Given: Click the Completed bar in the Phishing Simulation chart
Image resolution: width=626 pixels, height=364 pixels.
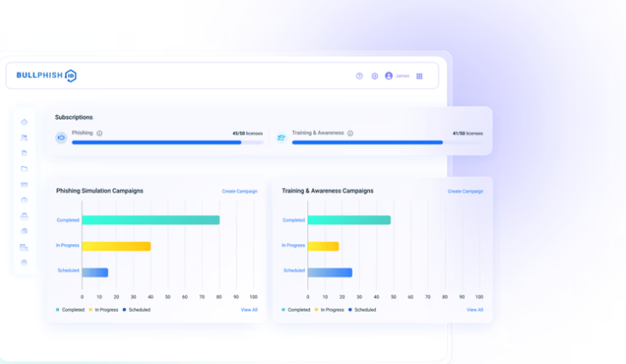Looking at the screenshot, I should point(151,220).
